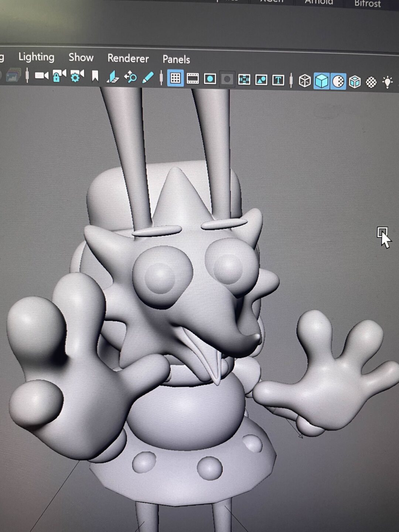399x532 pixels.
Task: Click the Select Camera icon
Action: tap(41, 76)
